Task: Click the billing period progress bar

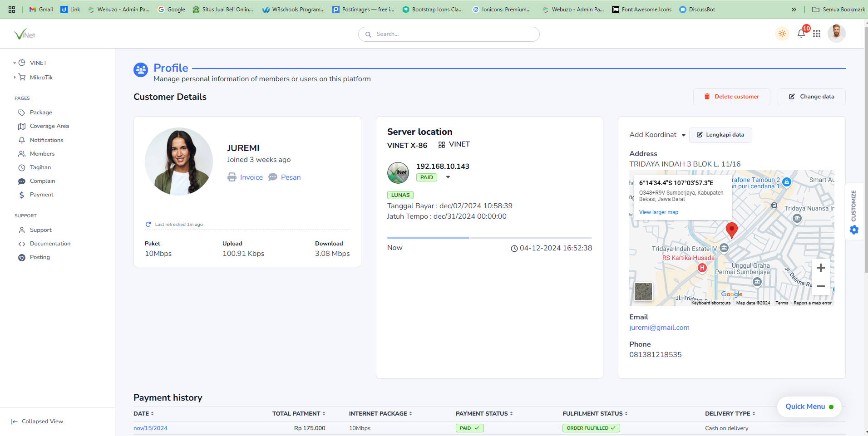Action: [489, 238]
